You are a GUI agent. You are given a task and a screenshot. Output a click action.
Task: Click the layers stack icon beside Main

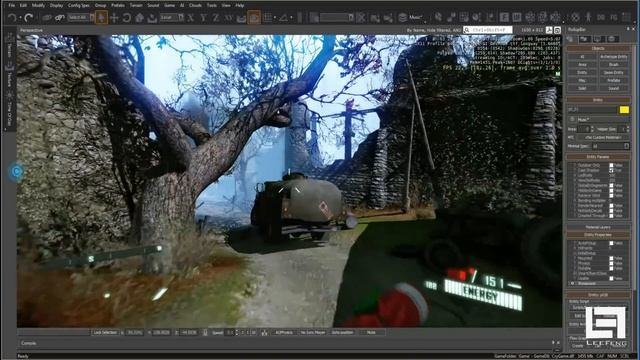[402, 18]
